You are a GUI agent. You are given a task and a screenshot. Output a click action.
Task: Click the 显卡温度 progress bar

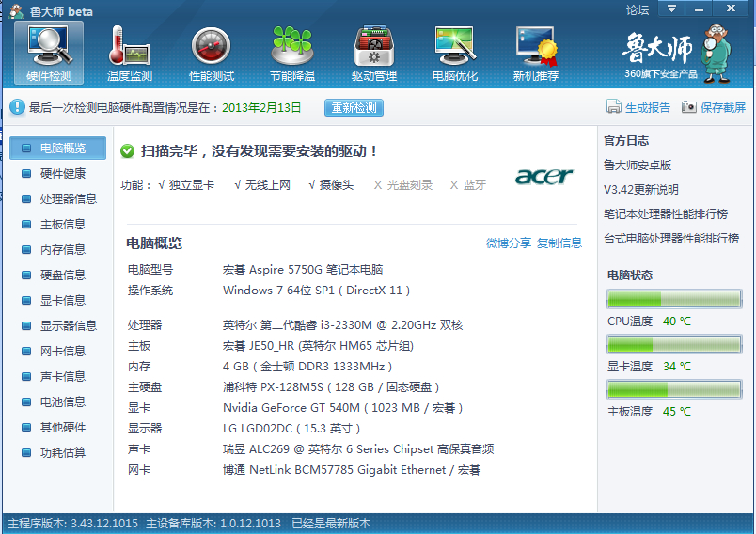point(674,344)
